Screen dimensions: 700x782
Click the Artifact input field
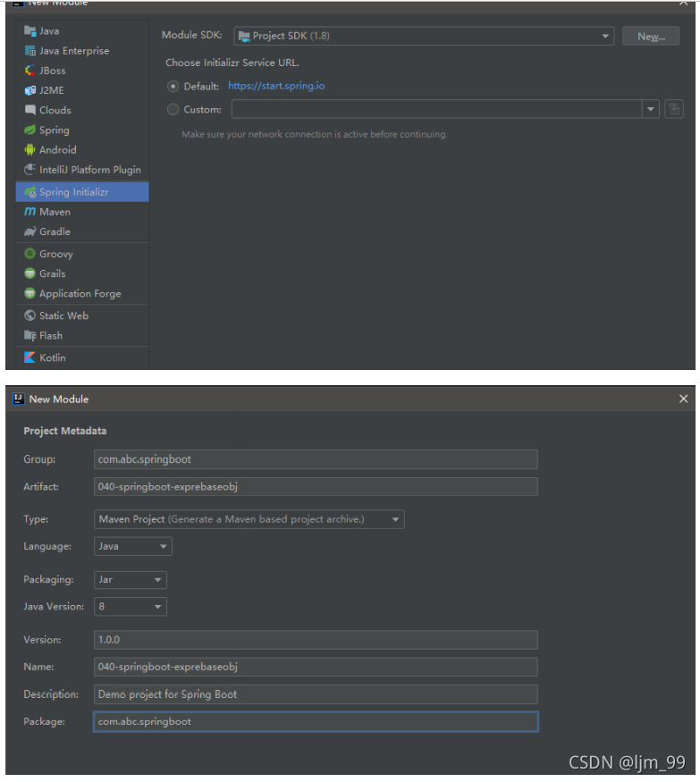coord(316,487)
